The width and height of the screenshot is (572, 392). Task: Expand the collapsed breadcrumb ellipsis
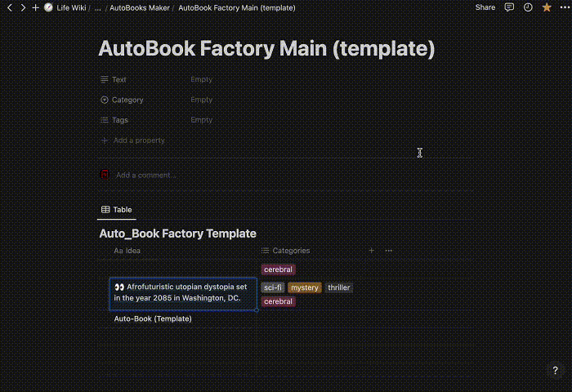point(98,7)
